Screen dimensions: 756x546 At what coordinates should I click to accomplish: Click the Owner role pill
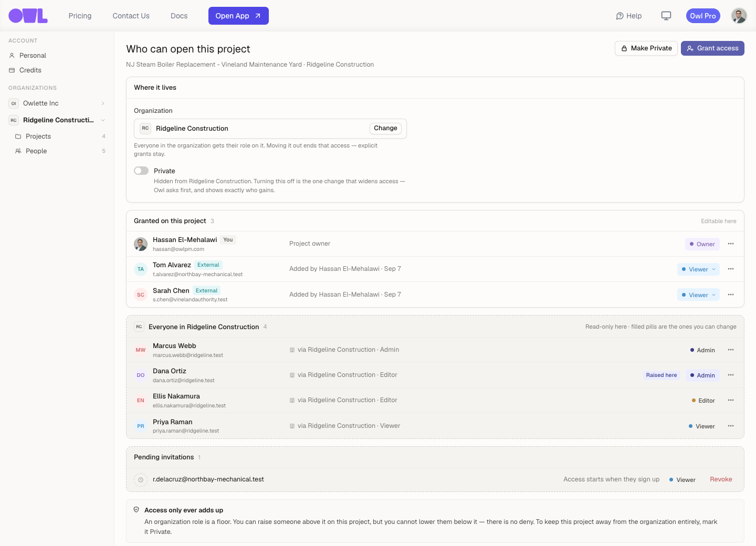click(x=702, y=244)
